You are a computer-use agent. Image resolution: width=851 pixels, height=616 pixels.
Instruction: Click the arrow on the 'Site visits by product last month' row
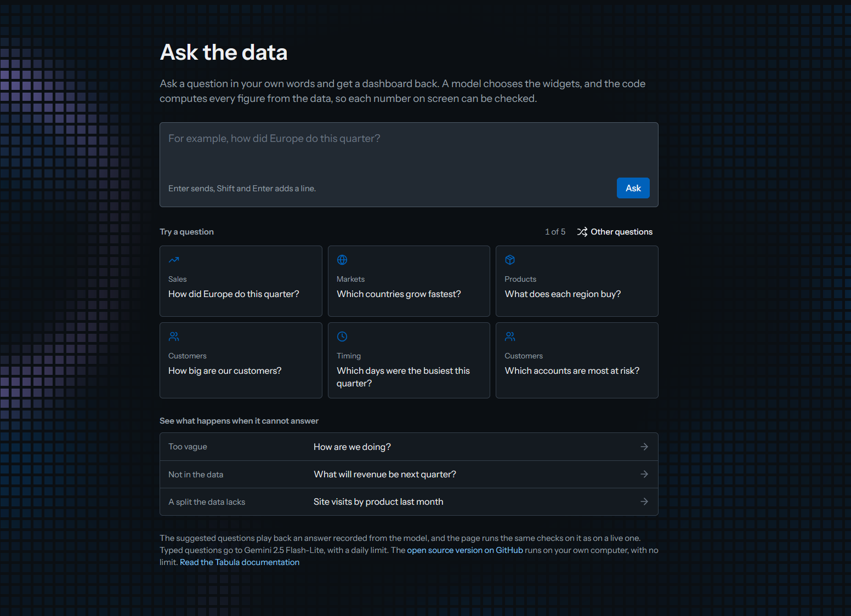pos(644,501)
